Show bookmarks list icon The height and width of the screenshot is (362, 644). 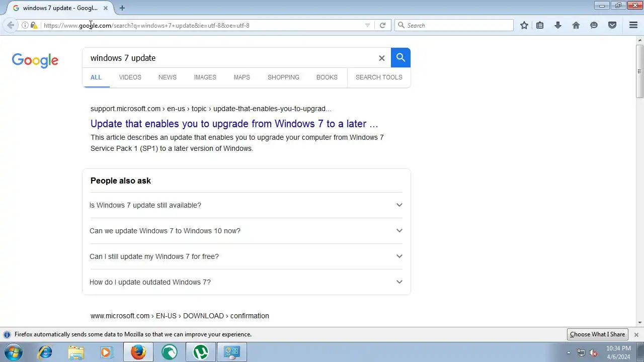[x=540, y=25]
